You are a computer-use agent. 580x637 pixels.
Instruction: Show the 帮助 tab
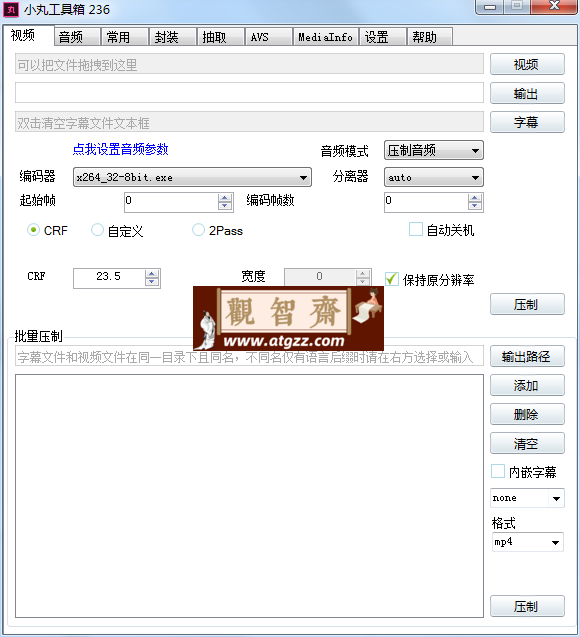tap(430, 37)
